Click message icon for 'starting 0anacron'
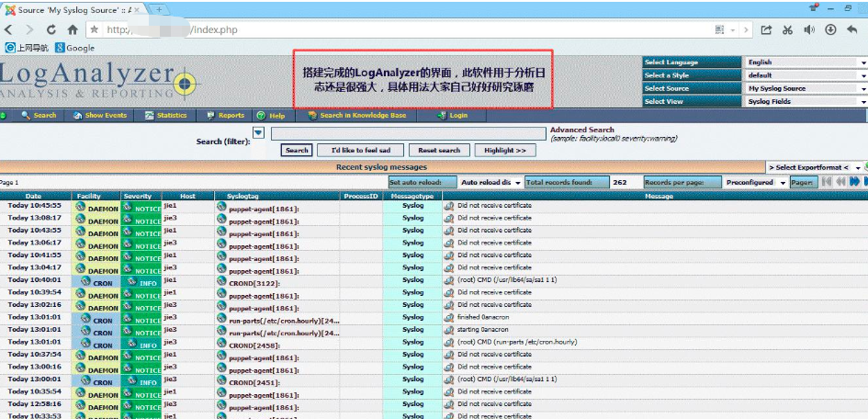Screen dimensions: 868x419 (449, 329)
